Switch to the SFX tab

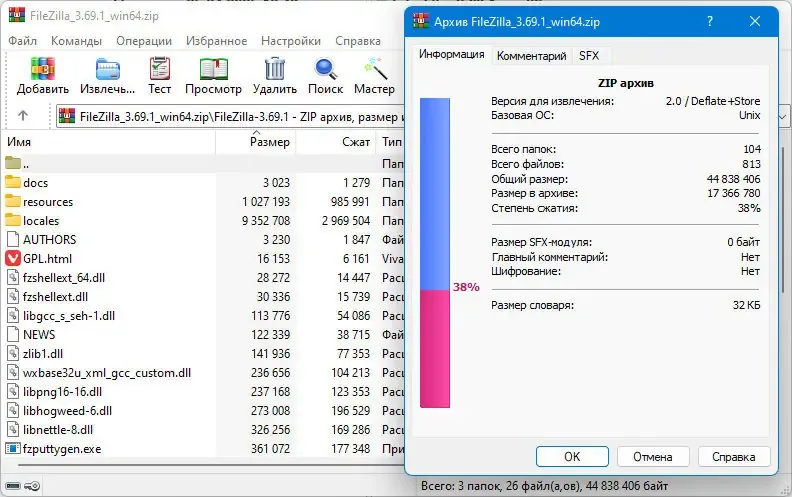pos(589,56)
